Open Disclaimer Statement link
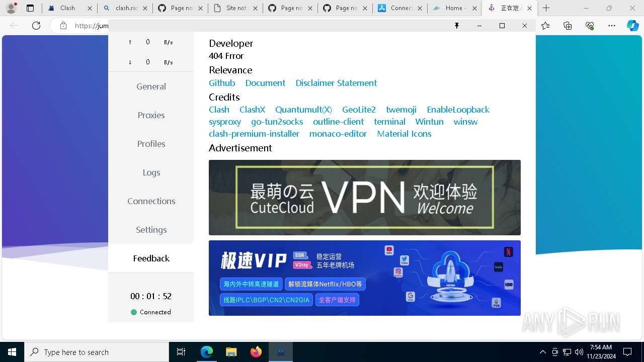 [336, 83]
